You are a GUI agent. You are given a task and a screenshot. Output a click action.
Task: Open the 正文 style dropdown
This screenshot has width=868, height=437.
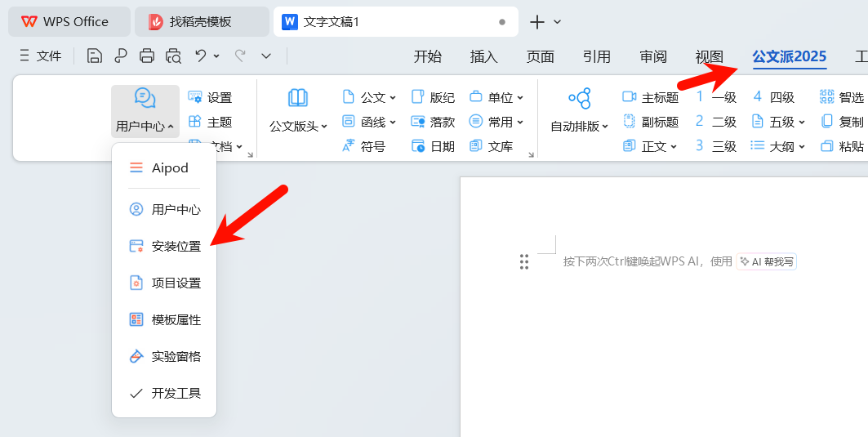650,146
